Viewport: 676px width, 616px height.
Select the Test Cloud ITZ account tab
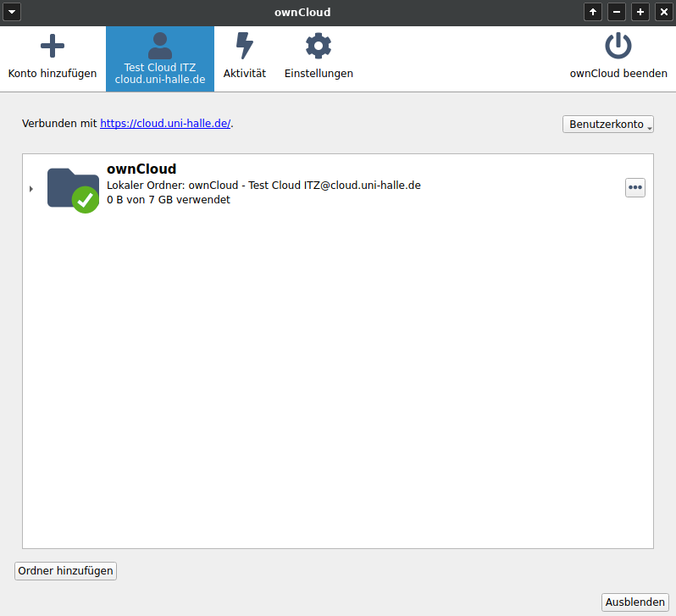coord(160,58)
